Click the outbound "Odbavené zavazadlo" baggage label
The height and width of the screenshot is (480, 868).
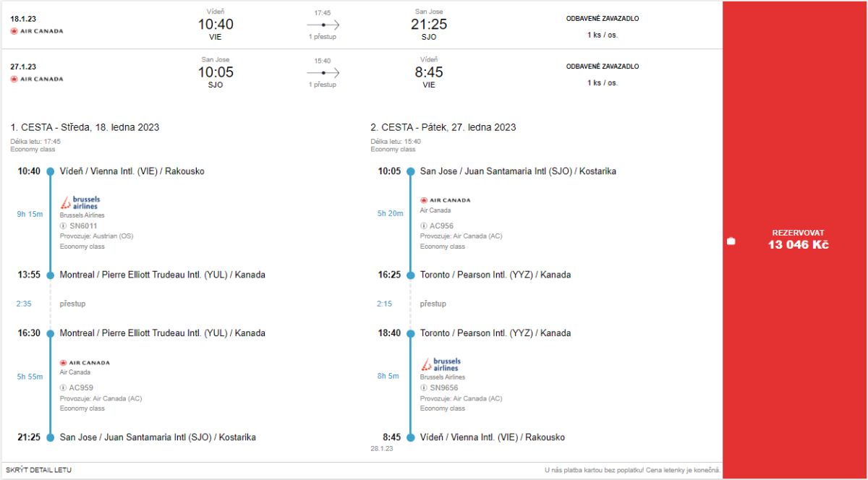point(602,19)
